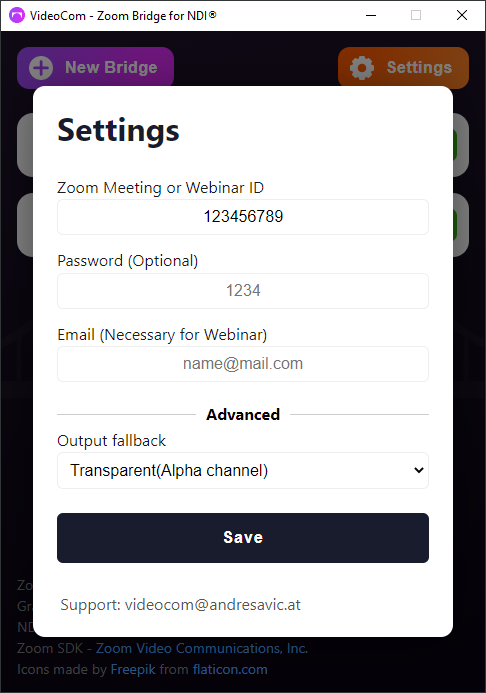Screen dimensions: 486x693
Task: Follow the Freepik link
Action: point(133,670)
